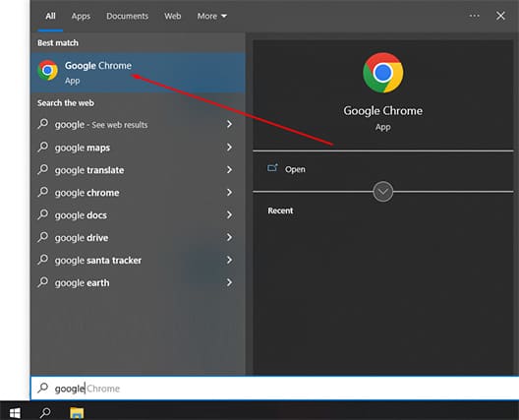Expand the More filter dropdown
The height and width of the screenshot is (420, 519).
[212, 16]
